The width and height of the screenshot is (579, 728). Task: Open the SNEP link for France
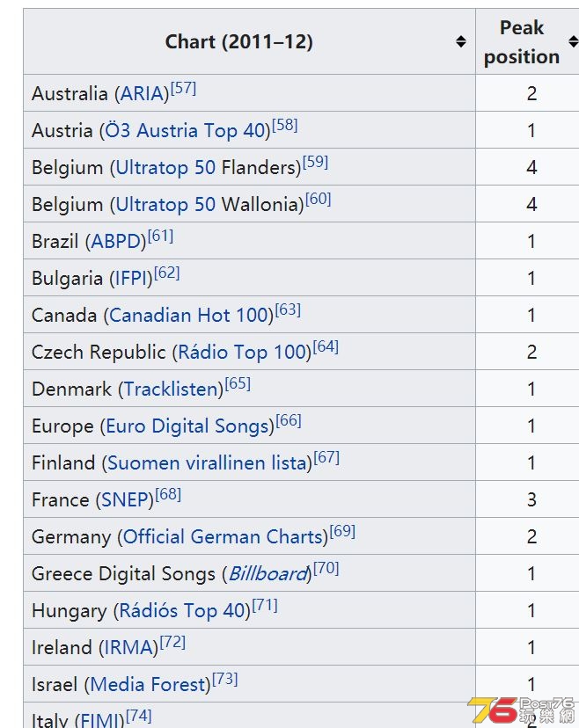(125, 500)
